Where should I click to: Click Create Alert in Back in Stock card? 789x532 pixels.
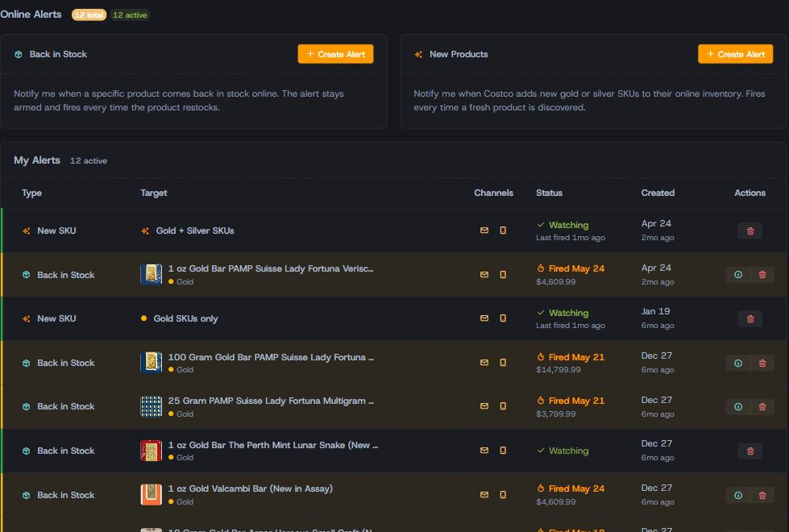pyautogui.click(x=335, y=54)
